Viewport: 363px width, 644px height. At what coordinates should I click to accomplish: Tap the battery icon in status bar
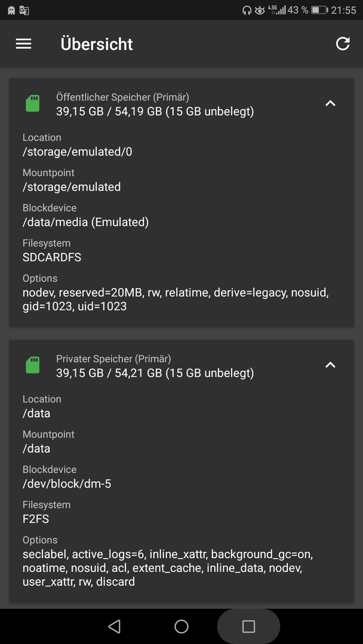click(x=319, y=10)
